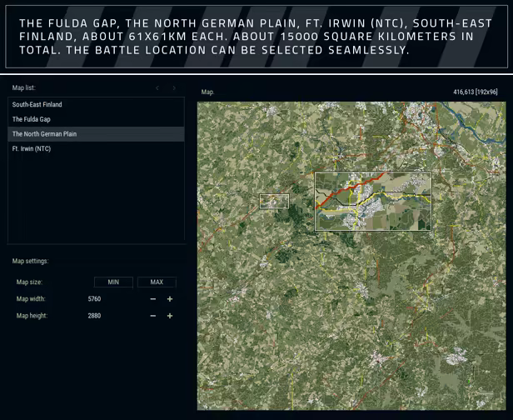Click the large highlighted battle area on the map
The image size is (513, 420).
pos(372,201)
